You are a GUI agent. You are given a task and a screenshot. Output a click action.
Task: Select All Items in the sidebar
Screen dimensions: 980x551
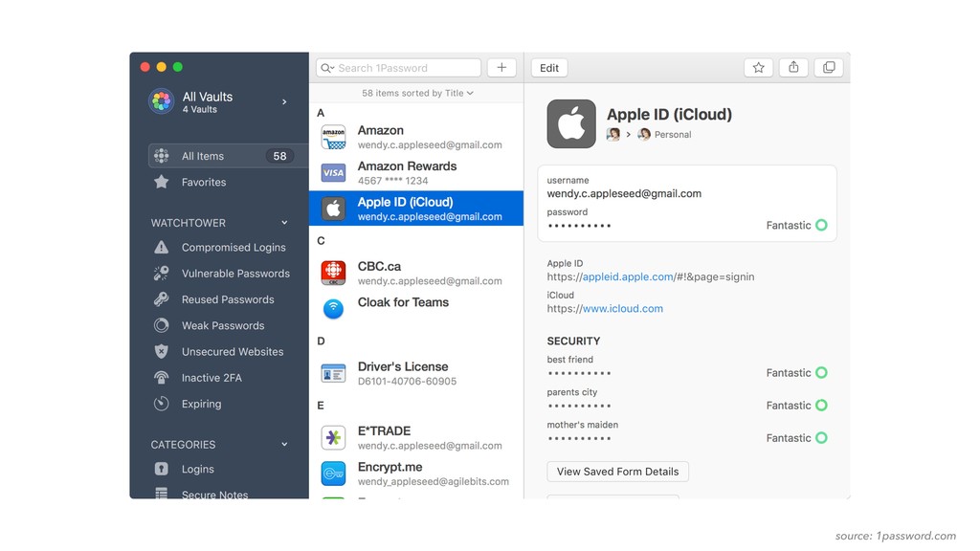coord(228,156)
